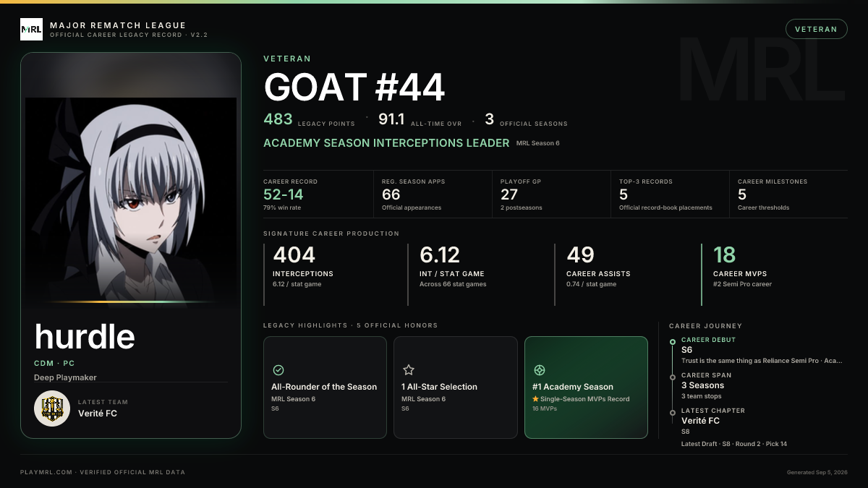This screenshot has width=868, height=488.
Task: Click the large 6.12 INT per stat game figure
Action: [440, 255]
